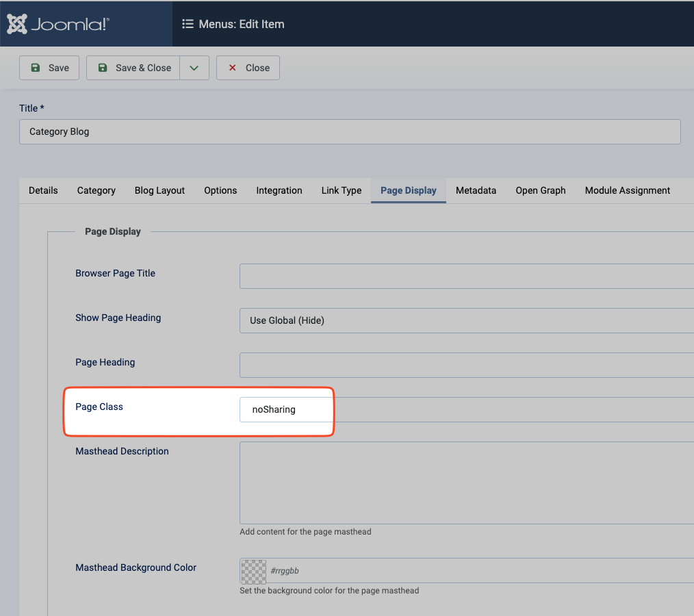Image resolution: width=694 pixels, height=616 pixels.
Task: Click the Browser Page Title field
Action: click(467, 276)
